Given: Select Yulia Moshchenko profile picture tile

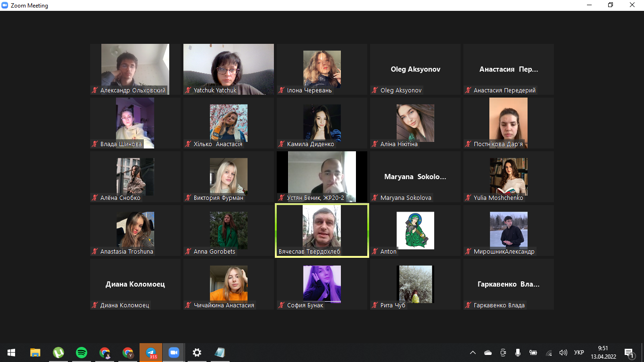Looking at the screenshot, I should [509, 177].
